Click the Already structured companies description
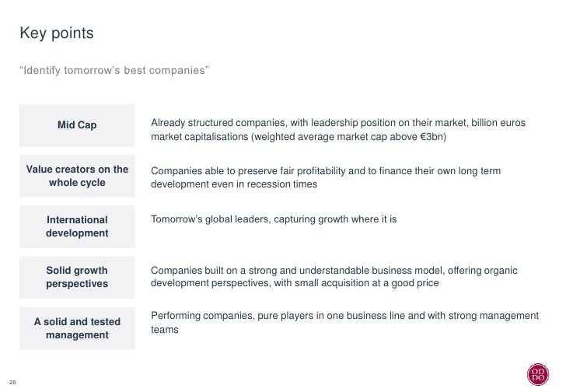Image resolution: width=566 pixels, height=392 pixels. tap(338, 130)
